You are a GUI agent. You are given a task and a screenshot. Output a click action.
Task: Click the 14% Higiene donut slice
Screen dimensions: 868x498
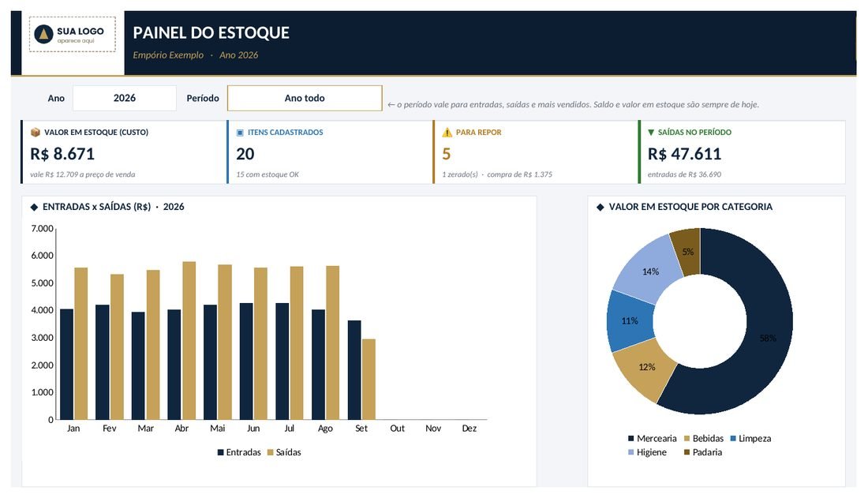pos(650,271)
